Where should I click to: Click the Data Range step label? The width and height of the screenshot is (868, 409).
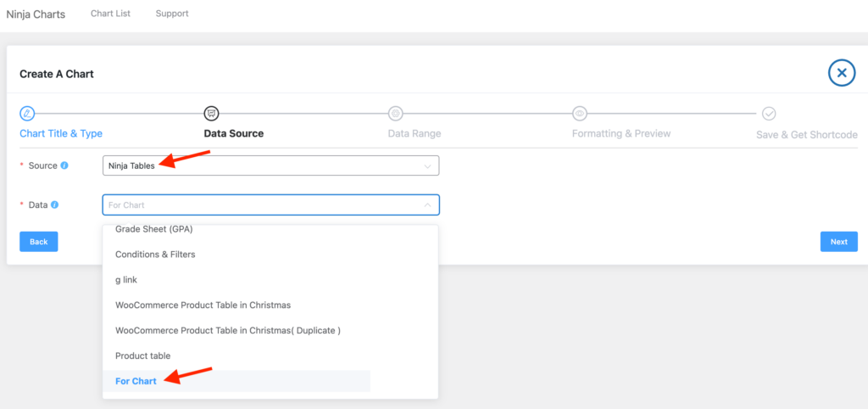click(x=415, y=133)
